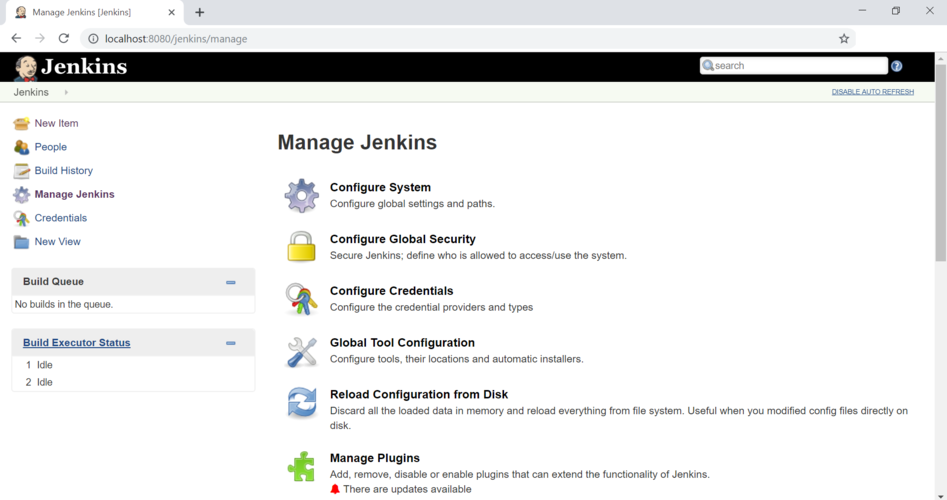Open the People sidebar link
947x500 pixels.
click(x=51, y=147)
